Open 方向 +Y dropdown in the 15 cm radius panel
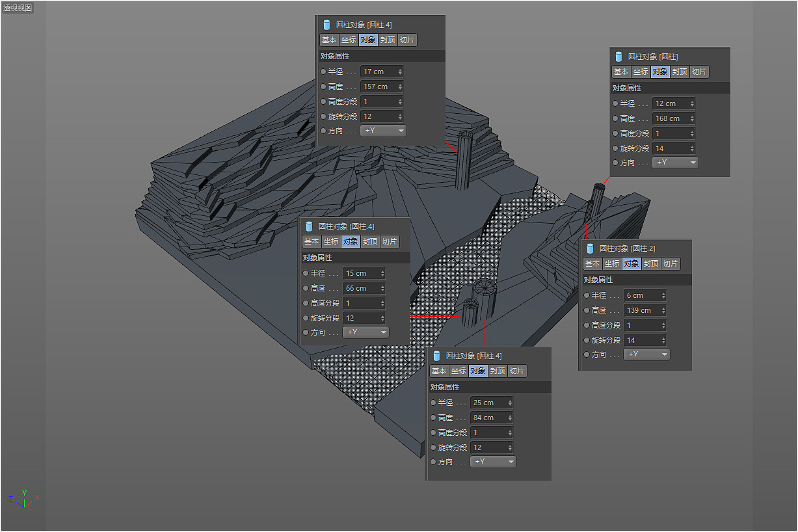798x532 pixels. (x=366, y=332)
